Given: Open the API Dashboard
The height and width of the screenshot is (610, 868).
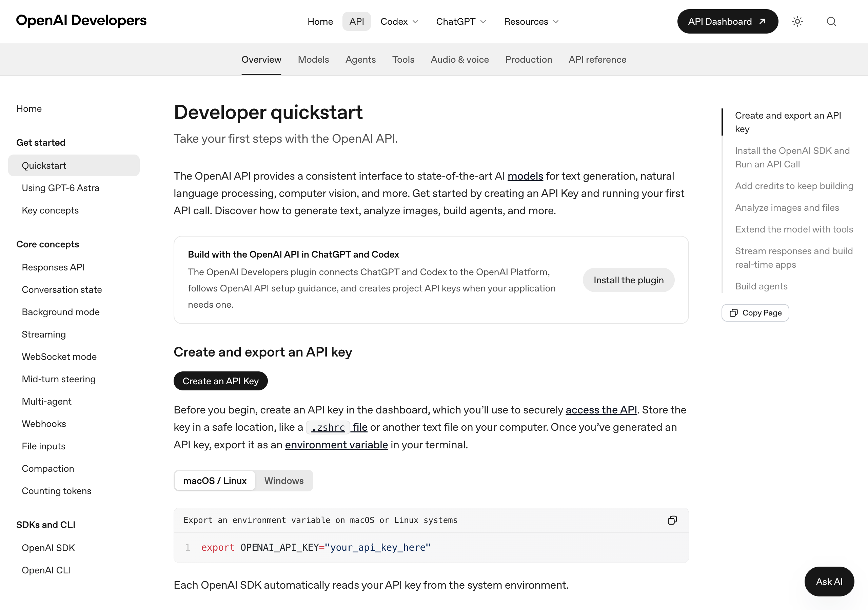Looking at the screenshot, I should [727, 22].
